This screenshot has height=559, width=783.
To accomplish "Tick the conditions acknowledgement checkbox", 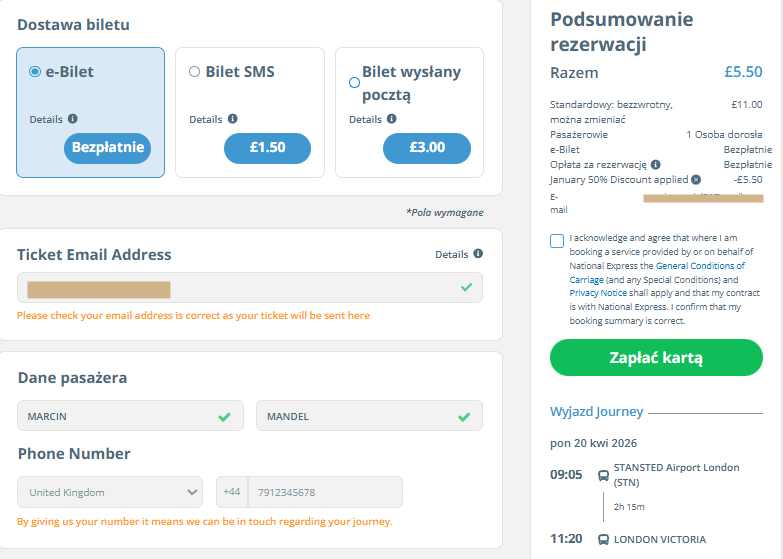I will (557, 241).
